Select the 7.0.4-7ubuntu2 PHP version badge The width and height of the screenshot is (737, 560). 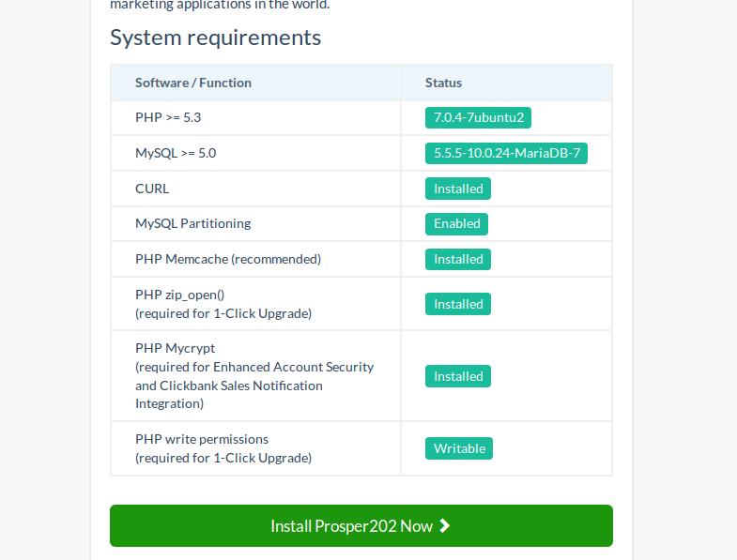(x=478, y=117)
